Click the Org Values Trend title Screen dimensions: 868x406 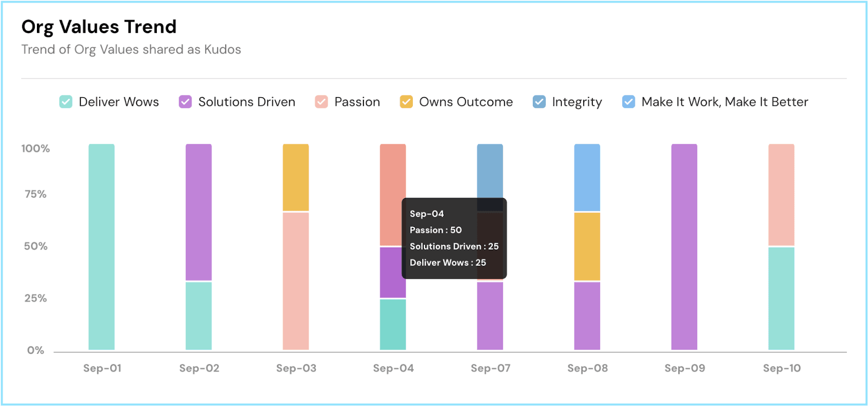[99, 27]
